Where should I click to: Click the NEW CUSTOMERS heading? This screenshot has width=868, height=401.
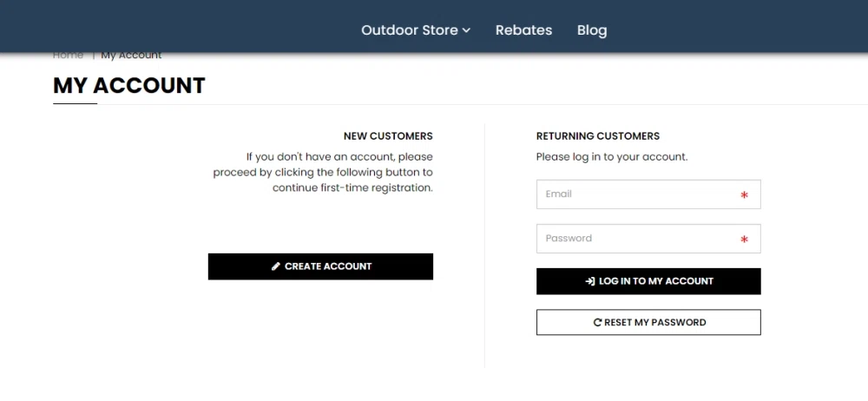pos(388,136)
